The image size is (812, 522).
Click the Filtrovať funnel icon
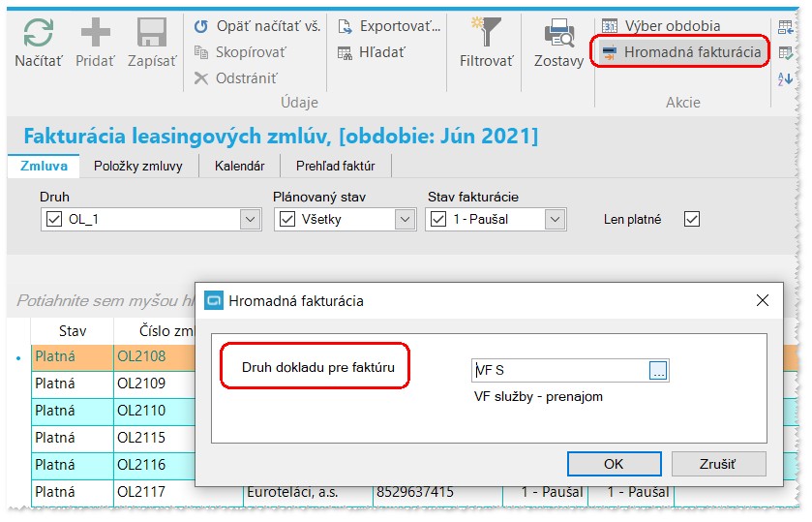pyautogui.click(x=486, y=32)
